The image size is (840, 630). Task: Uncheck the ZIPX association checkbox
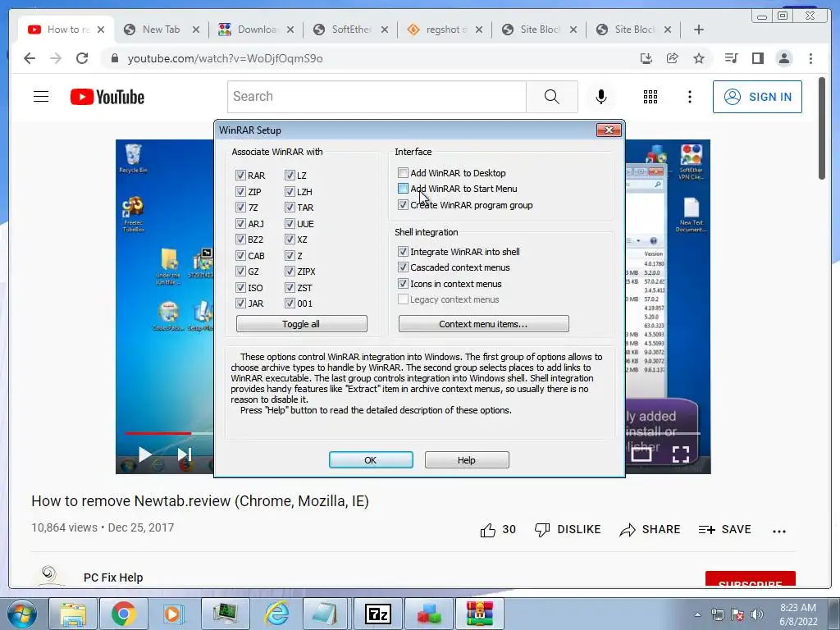click(x=290, y=272)
